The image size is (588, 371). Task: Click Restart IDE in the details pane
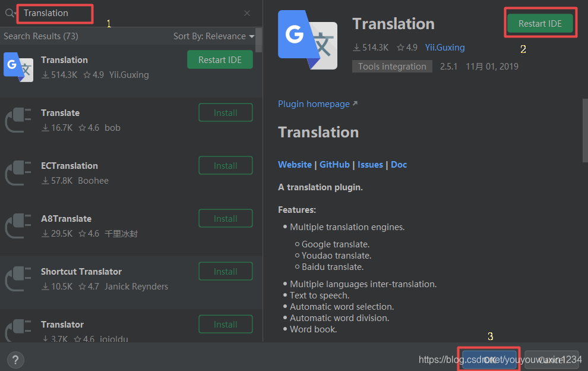pos(540,23)
